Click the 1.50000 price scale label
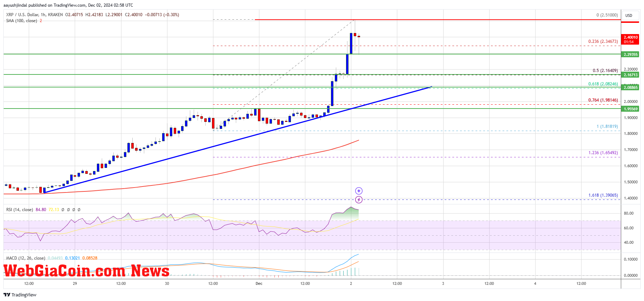The height and width of the screenshot is (301, 644). click(x=631, y=182)
